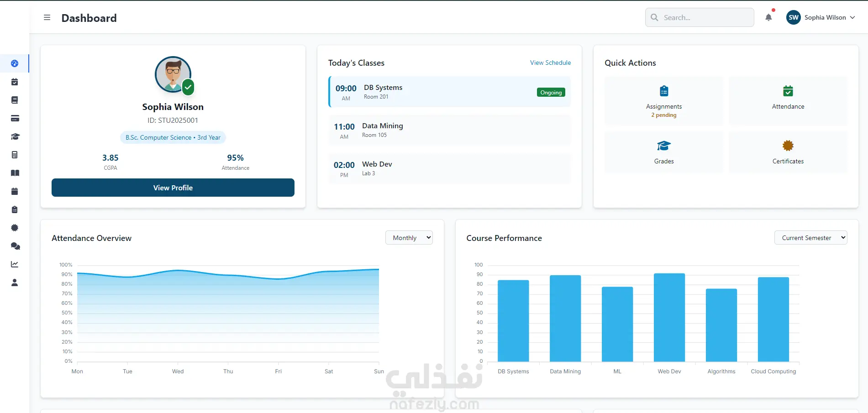Open the chat bubbles sidebar icon

(15, 246)
